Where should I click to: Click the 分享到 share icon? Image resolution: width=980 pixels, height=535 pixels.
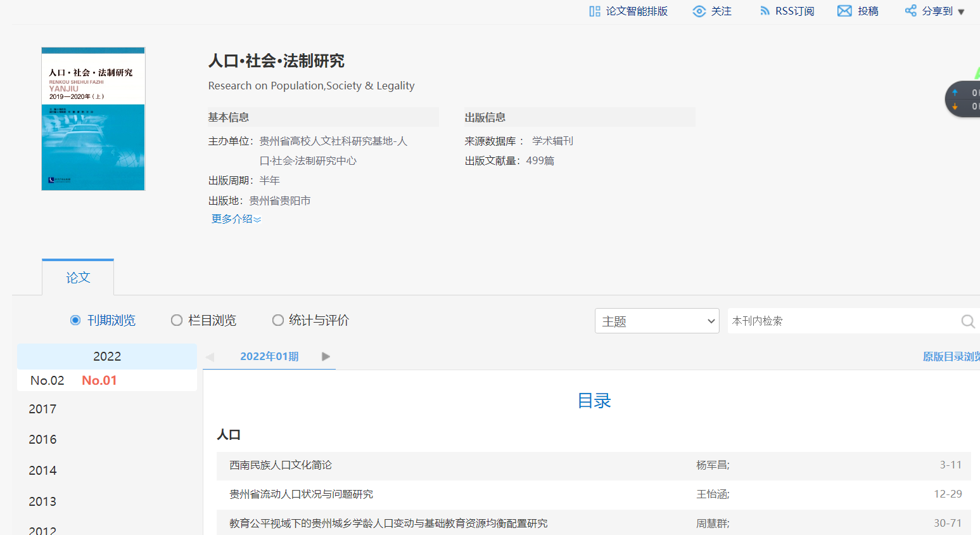pos(910,11)
